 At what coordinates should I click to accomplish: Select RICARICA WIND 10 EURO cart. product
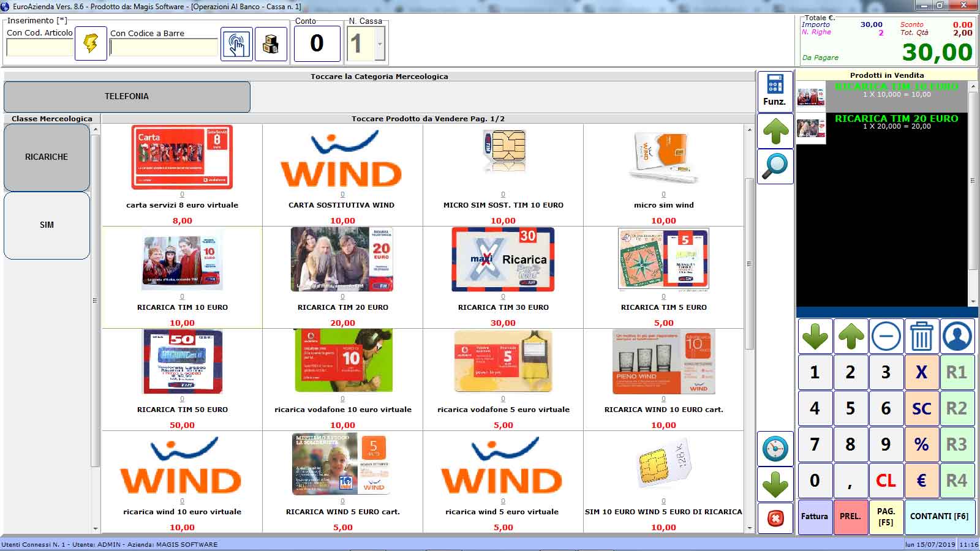coord(663,380)
